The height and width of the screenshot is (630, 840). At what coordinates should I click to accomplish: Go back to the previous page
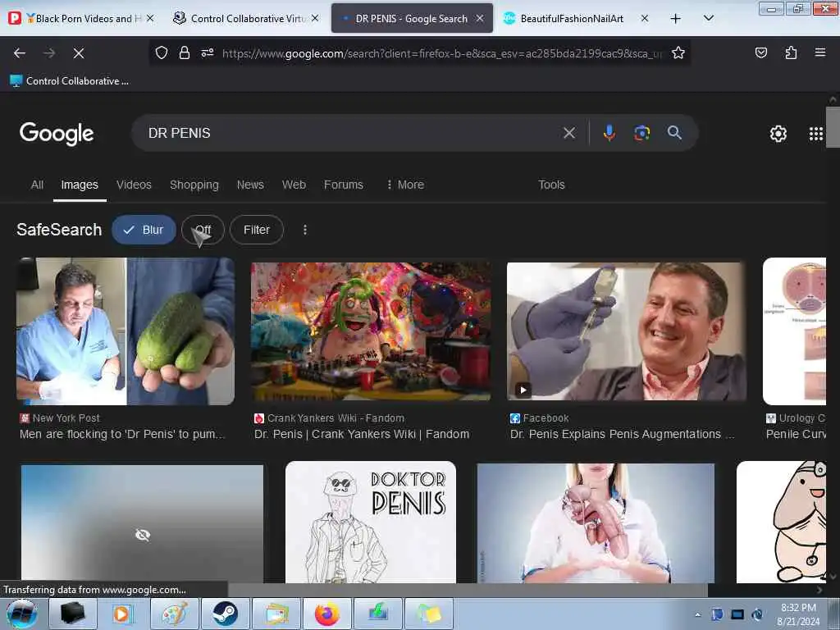point(20,53)
